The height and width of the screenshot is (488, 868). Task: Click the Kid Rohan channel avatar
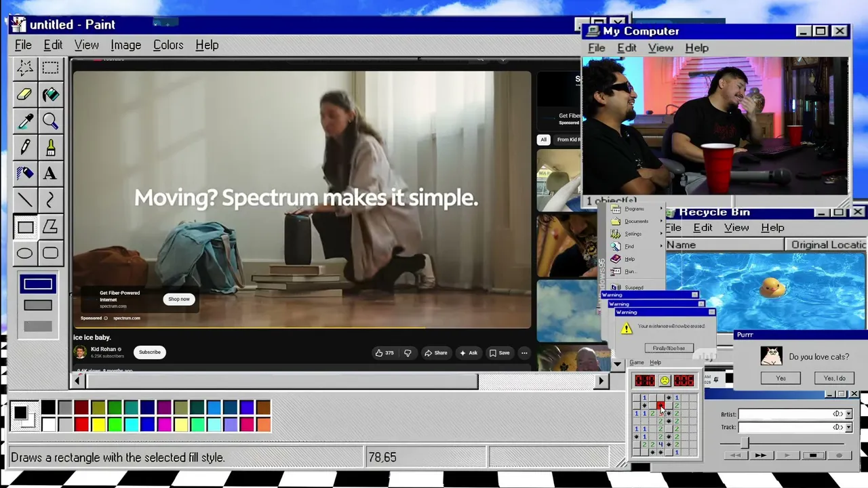(80, 352)
